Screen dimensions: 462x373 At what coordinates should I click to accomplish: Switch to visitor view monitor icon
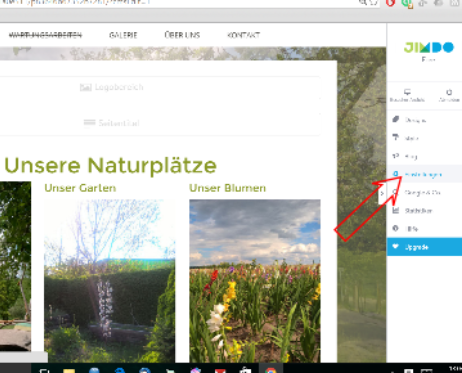click(407, 95)
